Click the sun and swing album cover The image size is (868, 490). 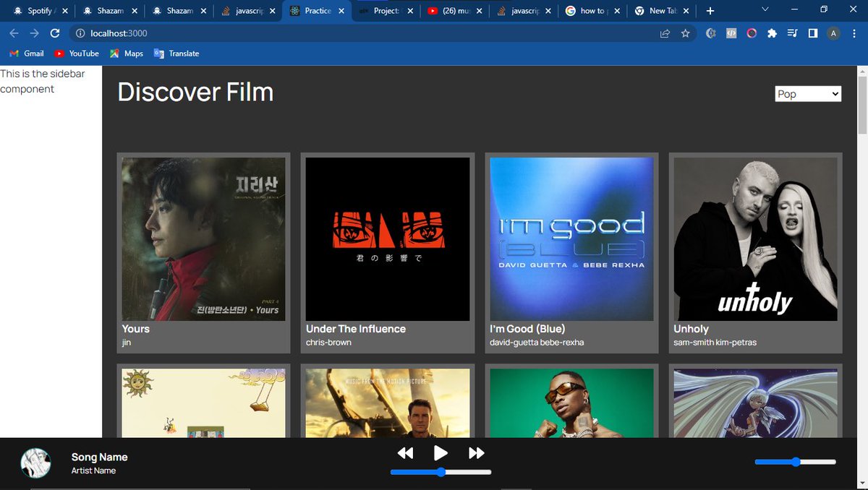click(x=203, y=403)
